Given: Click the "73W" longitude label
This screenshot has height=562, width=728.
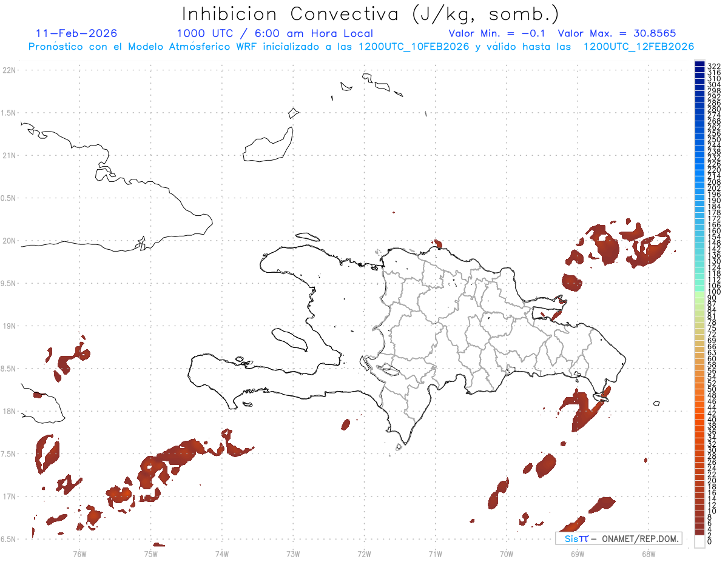Looking at the screenshot, I should (293, 553).
